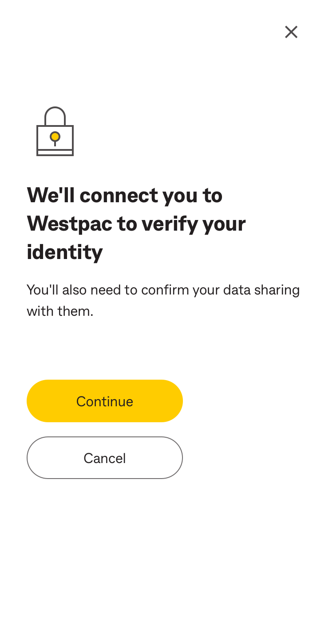Click the word 'identity' in the heading
The height and width of the screenshot is (644, 333).
pyautogui.click(x=65, y=252)
